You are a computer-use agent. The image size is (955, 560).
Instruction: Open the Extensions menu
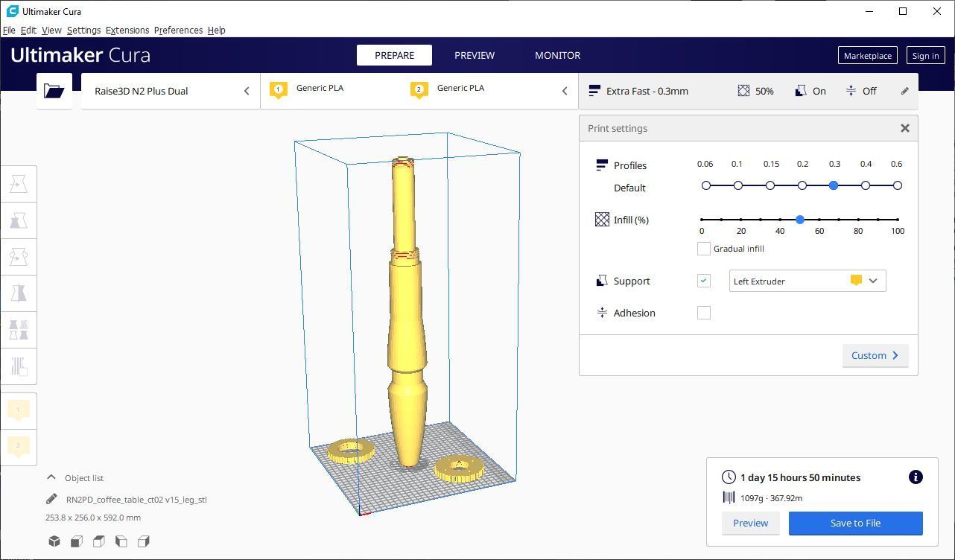[127, 30]
